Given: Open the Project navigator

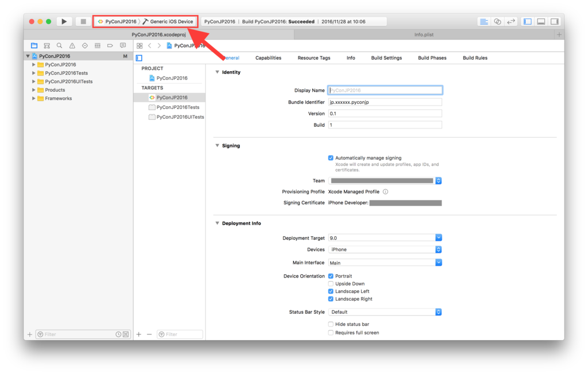Looking at the screenshot, I should [x=34, y=46].
